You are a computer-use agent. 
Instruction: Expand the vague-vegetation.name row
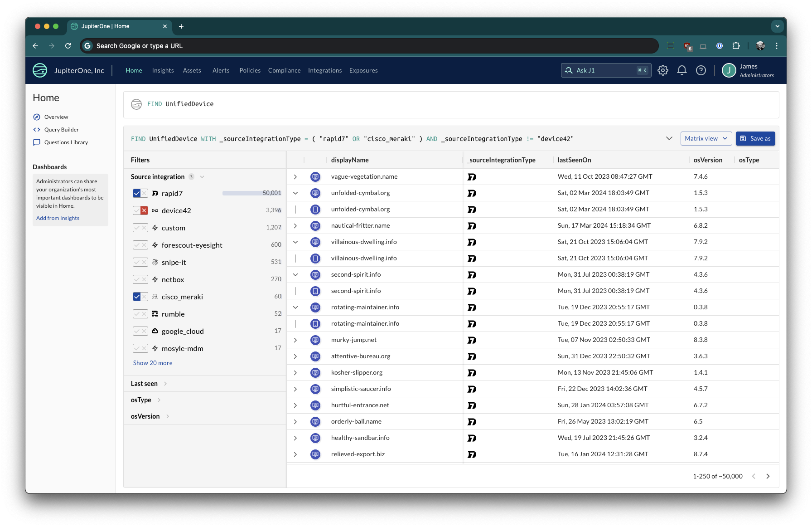(295, 176)
